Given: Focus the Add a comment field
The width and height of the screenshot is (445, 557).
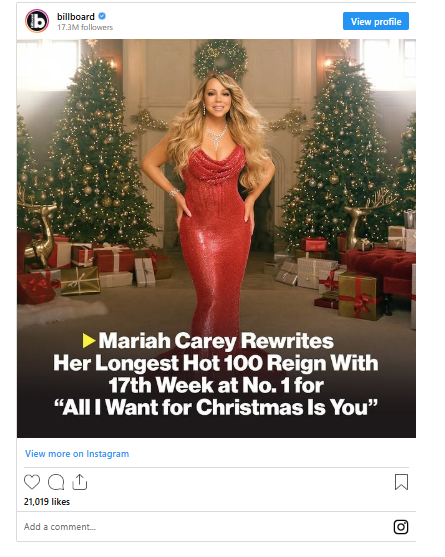Looking at the screenshot, I should pos(204,527).
